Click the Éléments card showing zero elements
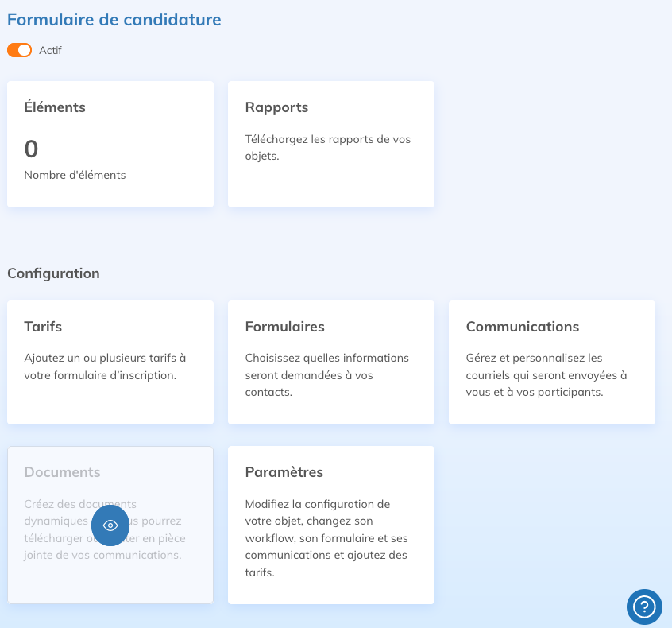The width and height of the screenshot is (672, 628). (x=110, y=143)
